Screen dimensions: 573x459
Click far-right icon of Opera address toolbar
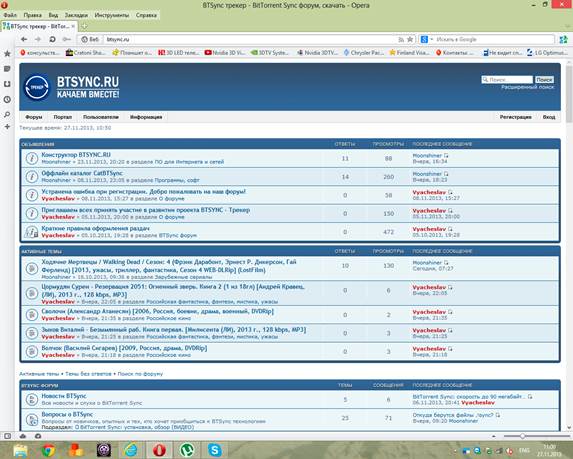click(x=563, y=39)
